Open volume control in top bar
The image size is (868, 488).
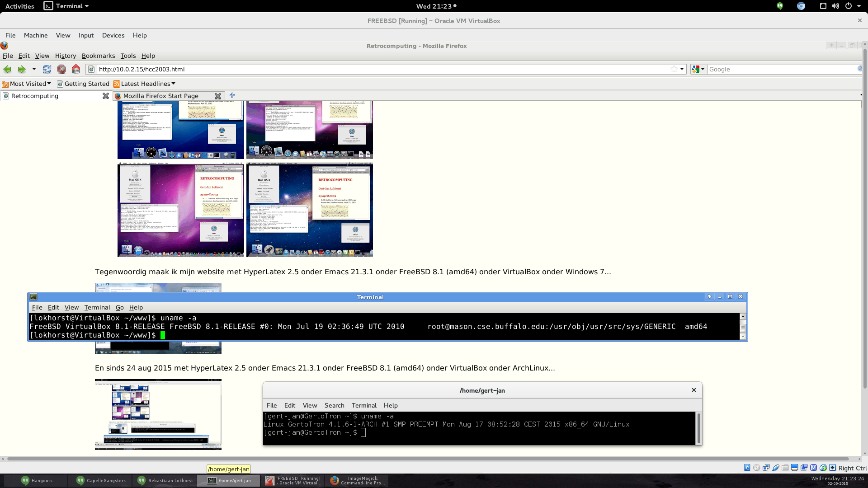[835, 6]
